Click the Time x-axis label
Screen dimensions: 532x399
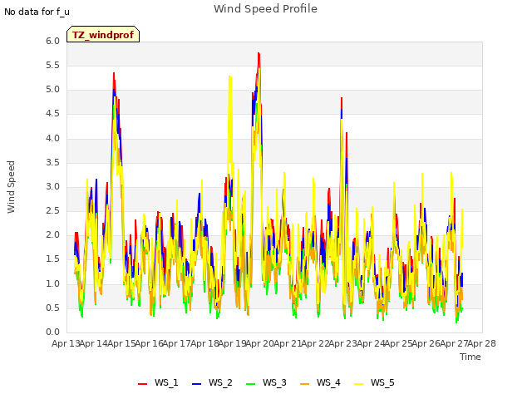point(470,357)
